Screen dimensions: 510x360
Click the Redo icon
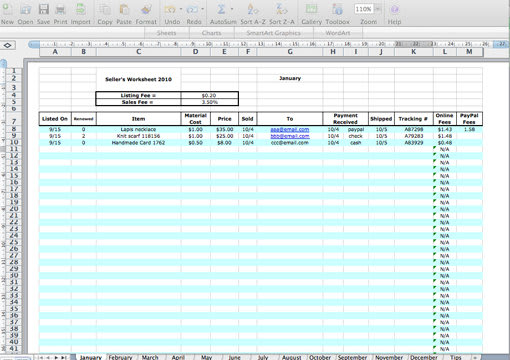192,9
